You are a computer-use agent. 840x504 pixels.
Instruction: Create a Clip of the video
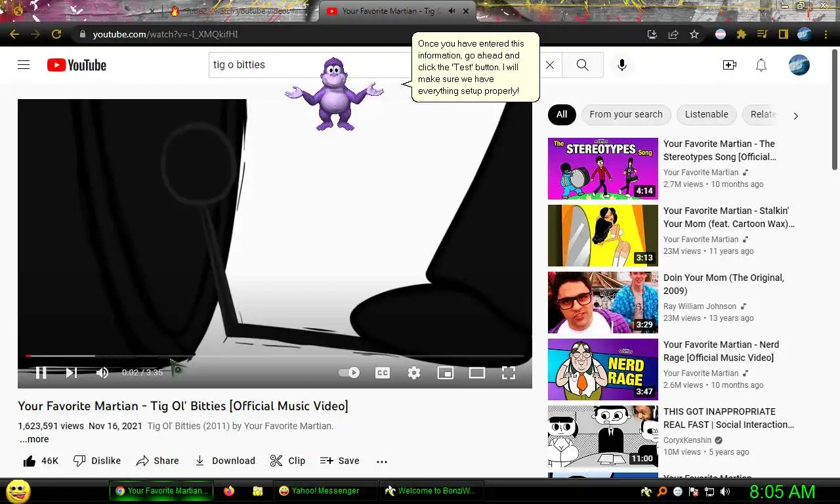click(287, 461)
